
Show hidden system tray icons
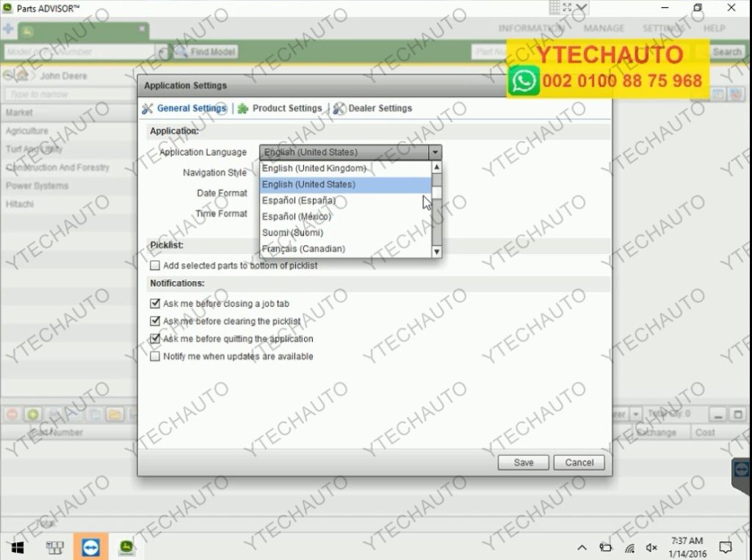582,548
